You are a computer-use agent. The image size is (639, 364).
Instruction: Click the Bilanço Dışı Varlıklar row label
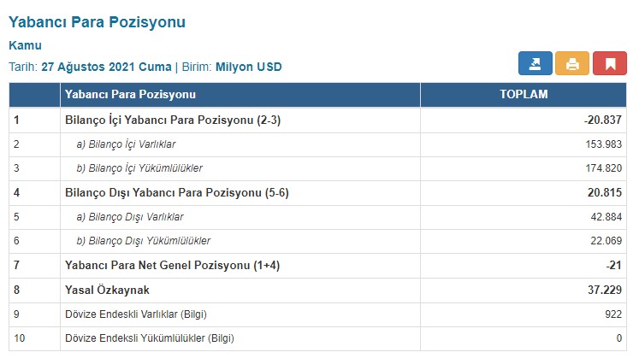(x=130, y=217)
